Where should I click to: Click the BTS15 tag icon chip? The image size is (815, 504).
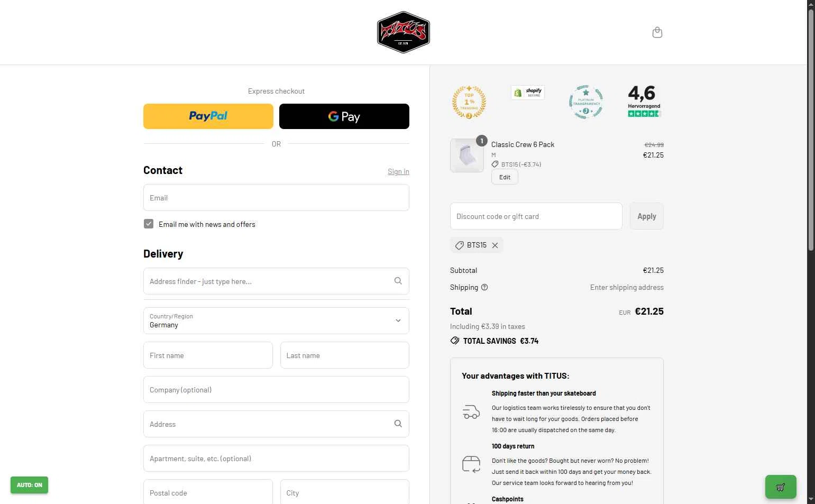point(460,245)
